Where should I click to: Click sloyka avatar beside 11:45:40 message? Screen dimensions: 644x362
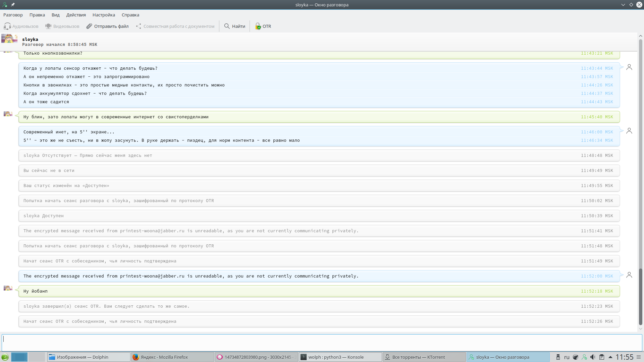coord(8,114)
